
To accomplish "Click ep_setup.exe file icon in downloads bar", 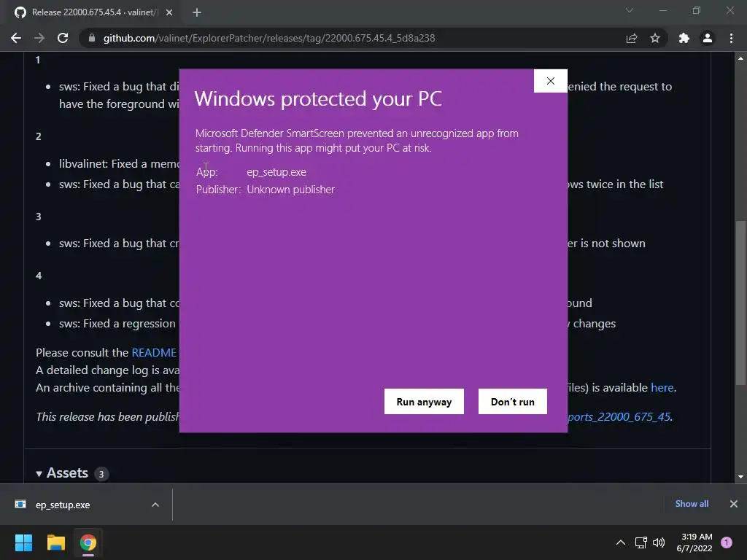I will [20, 505].
